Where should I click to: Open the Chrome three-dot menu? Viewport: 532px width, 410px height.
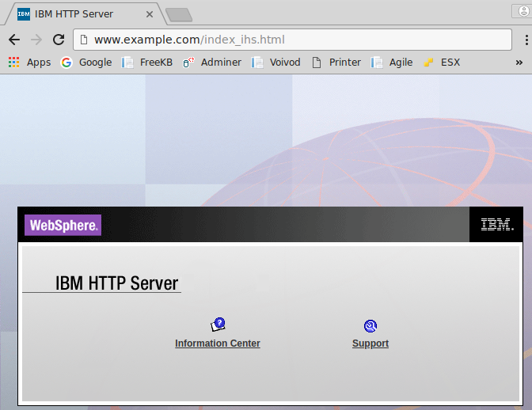(526, 40)
